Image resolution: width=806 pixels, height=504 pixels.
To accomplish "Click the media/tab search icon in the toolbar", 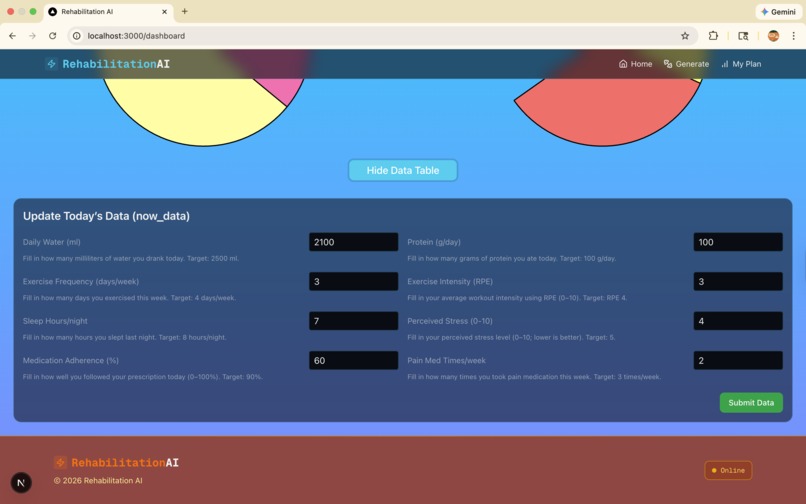I will pyautogui.click(x=743, y=36).
